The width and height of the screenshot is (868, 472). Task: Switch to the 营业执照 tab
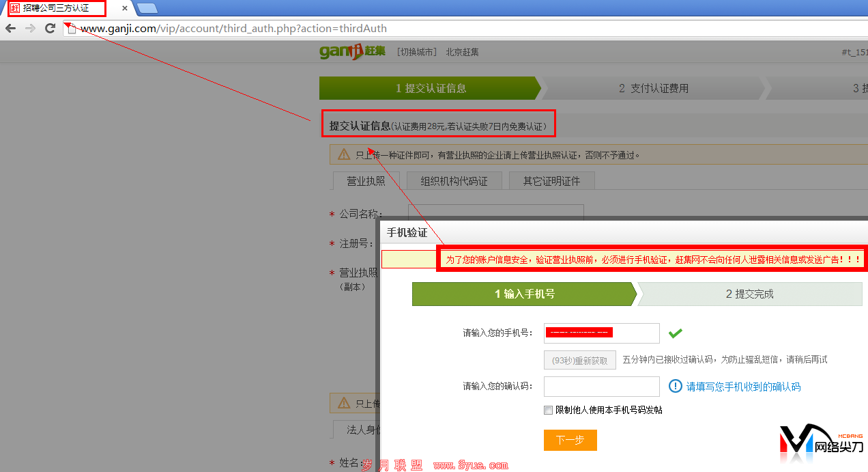pos(366,181)
